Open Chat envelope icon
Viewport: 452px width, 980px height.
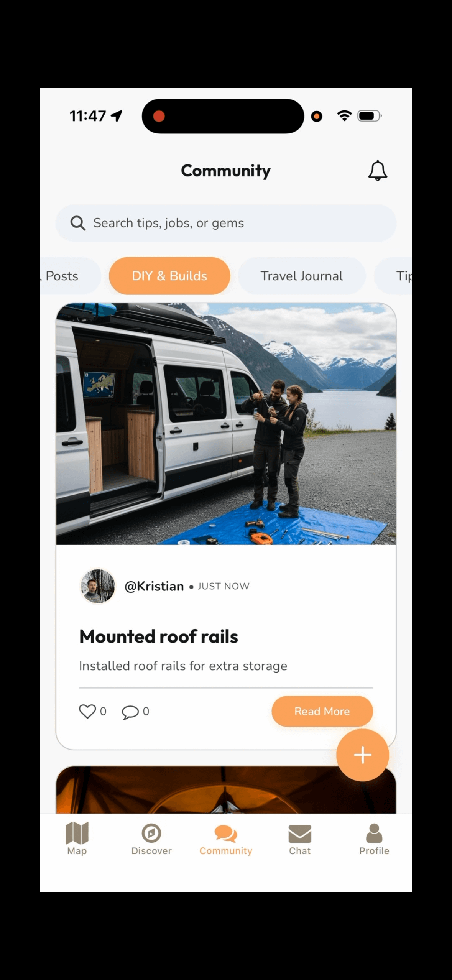pyautogui.click(x=300, y=834)
